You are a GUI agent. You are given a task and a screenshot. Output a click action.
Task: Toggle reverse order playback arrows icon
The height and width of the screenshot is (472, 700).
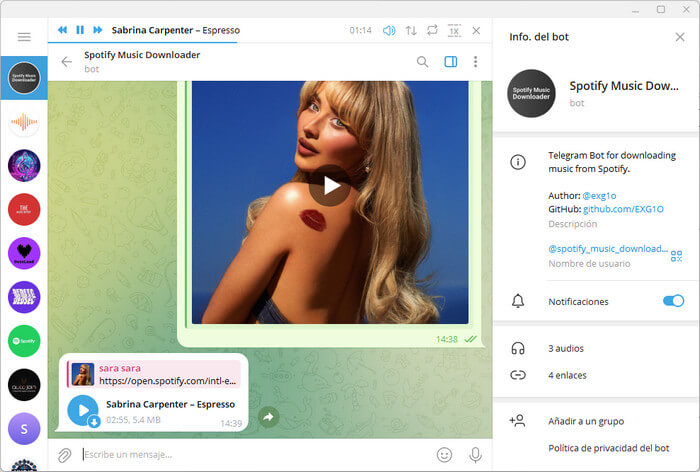[411, 30]
